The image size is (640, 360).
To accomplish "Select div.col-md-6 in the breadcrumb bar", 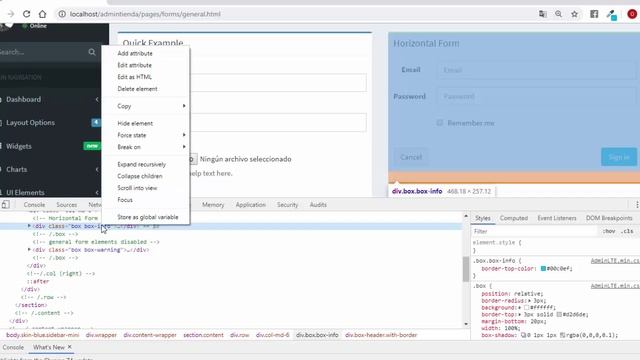I will [x=273, y=335].
